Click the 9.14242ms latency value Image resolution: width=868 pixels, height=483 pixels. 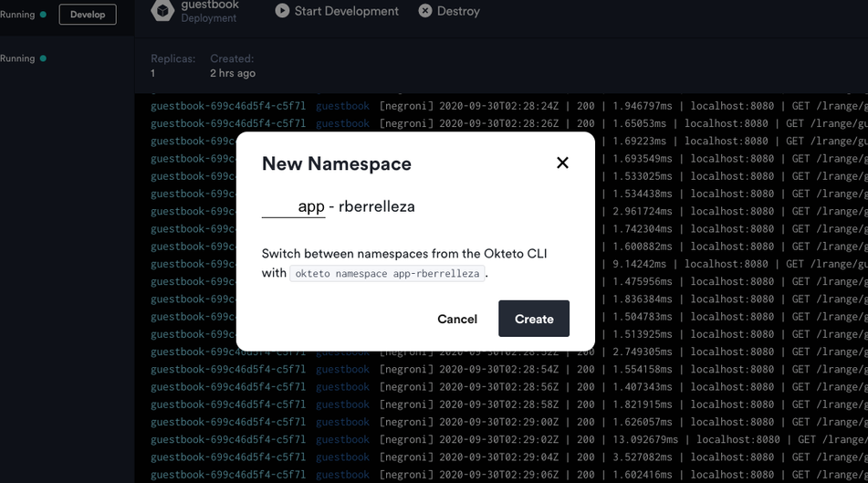tap(640, 264)
